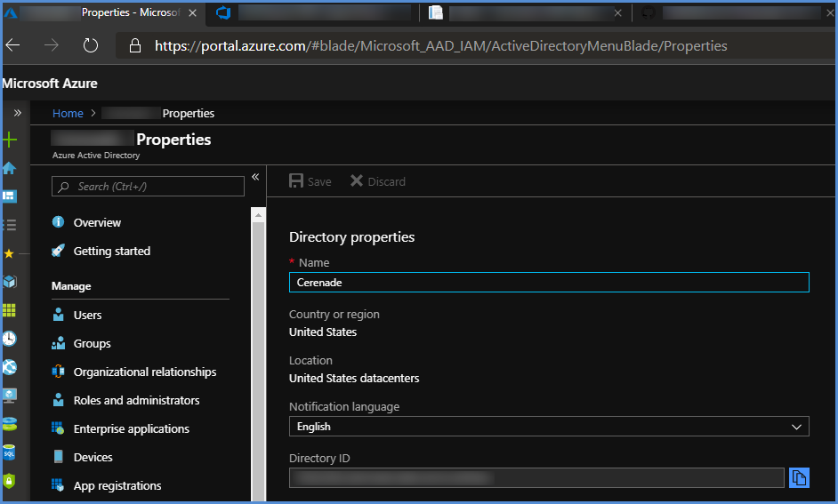Focus the Search (Ctrl+/) menu box
Viewport: 838px width, 504px height.
coord(148,187)
